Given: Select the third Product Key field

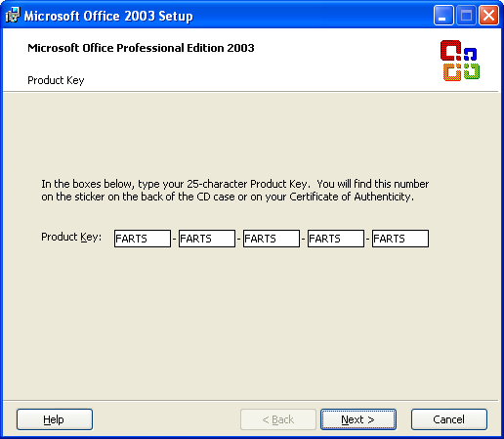Looking at the screenshot, I should [272, 239].
